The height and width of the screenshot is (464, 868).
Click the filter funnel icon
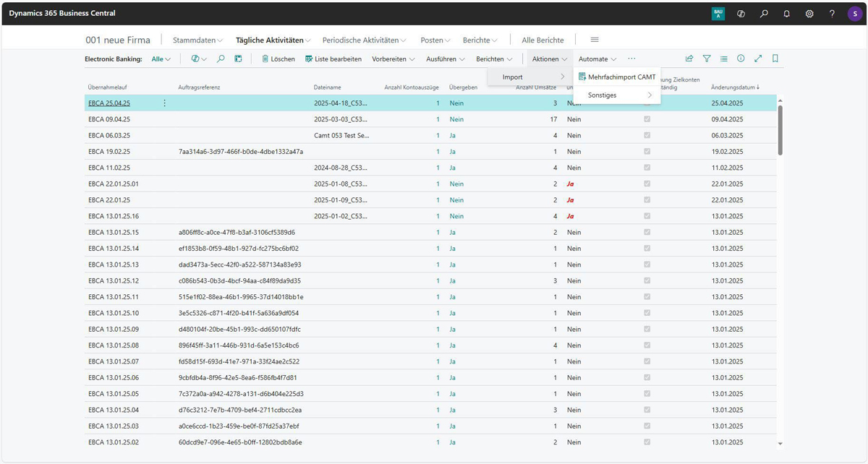point(707,59)
